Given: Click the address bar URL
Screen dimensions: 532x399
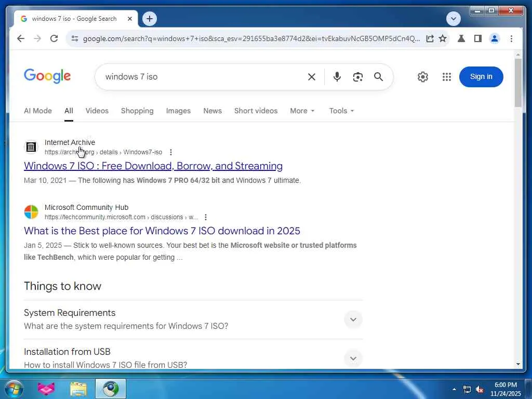Looking at the screenshot, I should point(251,38).
